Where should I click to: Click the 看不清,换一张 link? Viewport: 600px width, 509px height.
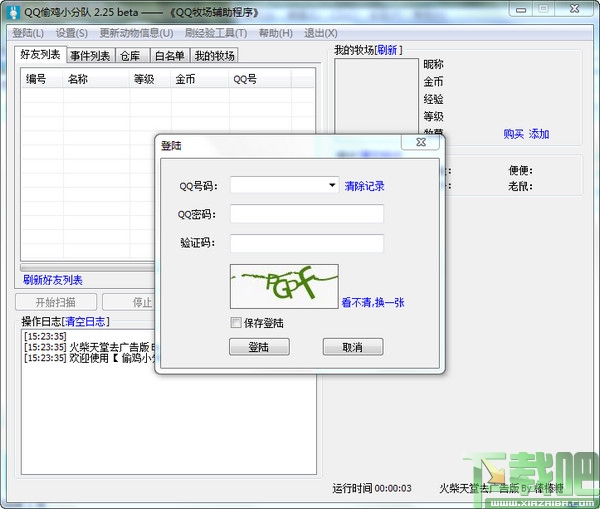373,303
